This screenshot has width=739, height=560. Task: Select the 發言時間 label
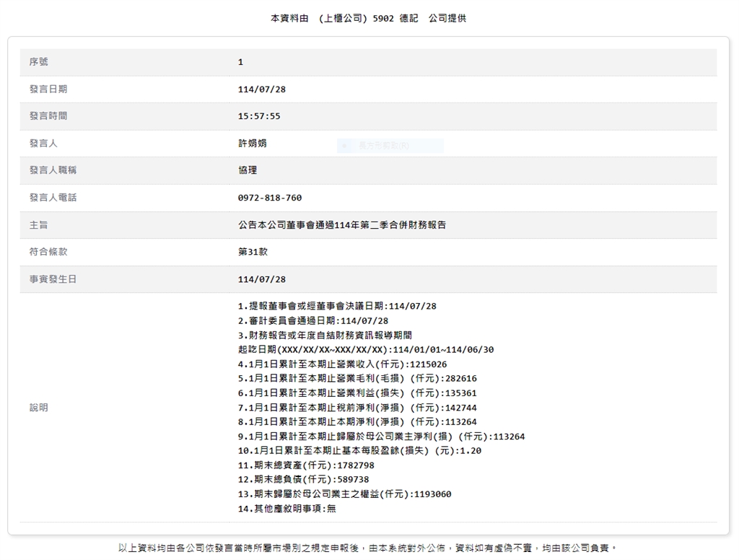(48, 116)
